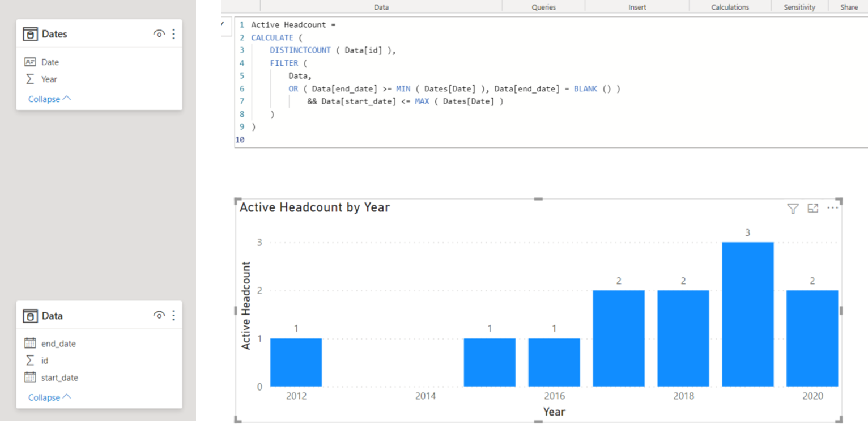Toggle visibility of the Dates table
Screen dimensions: 868x445
(x=159, y=34)
